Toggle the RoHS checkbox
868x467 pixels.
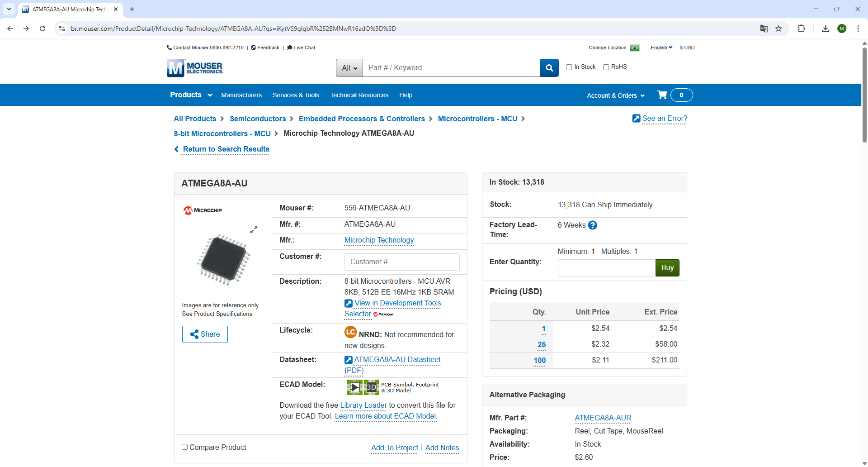pyautogui.click(x=606, y=67)
